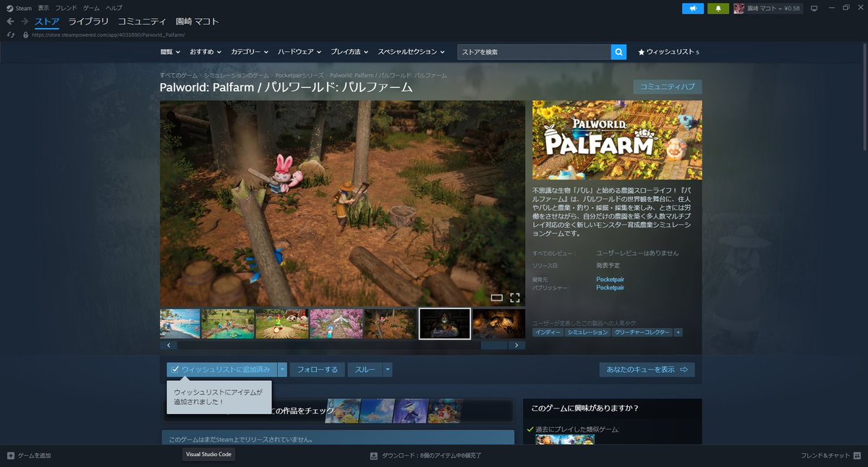Click ゲームを追加 plus icon
Screen dimensions: 868x467
pos(10,455)
